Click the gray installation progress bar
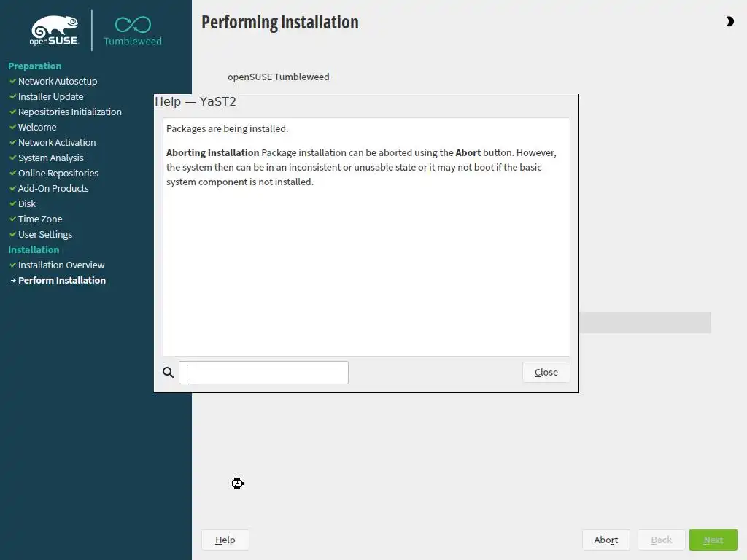The width and height of the screenshot is (747, 560). pos(645,323)
